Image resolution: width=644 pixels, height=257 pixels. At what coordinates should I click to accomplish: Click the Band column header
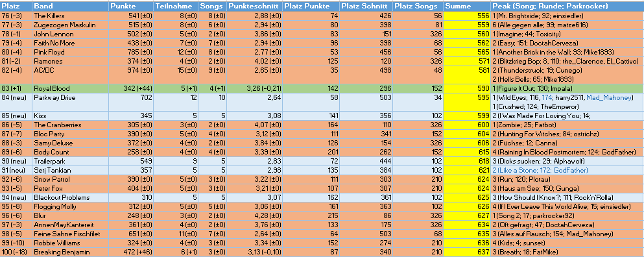[x=70, y=6]
